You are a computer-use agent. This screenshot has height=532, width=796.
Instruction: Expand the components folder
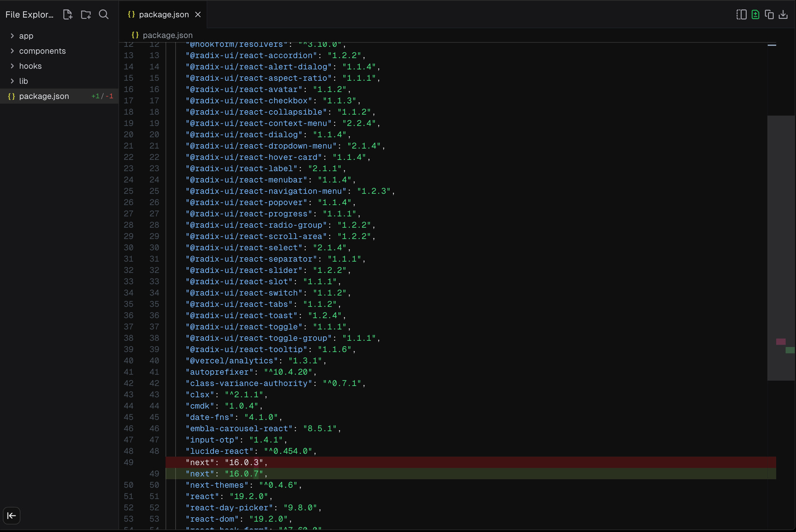click(x=42, y=51)
